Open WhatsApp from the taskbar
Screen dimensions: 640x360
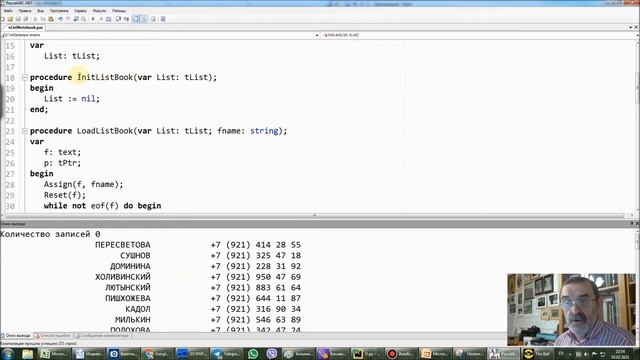coord(253,353)
